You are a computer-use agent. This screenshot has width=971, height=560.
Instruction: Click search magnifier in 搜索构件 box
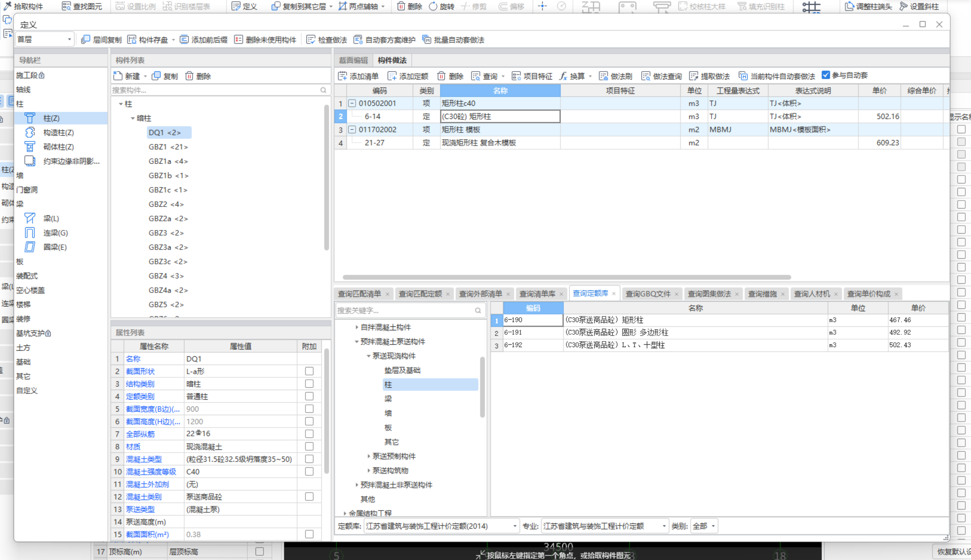click(x=323, y=90)
